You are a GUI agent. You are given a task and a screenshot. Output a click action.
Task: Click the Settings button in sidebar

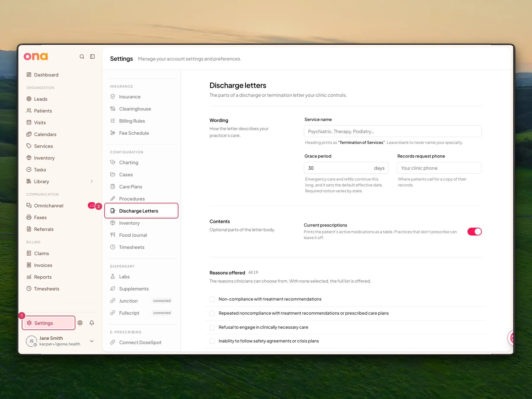49,323
